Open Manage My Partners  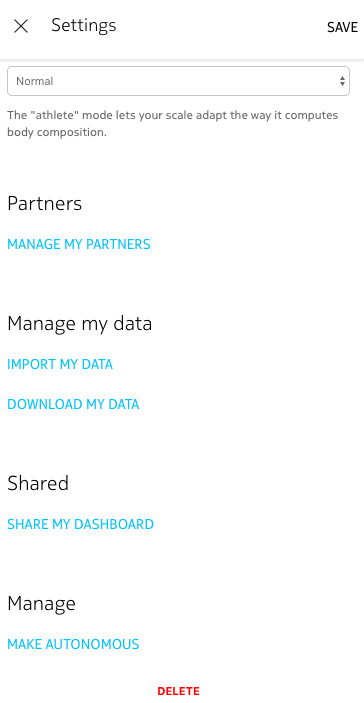pos(79,244)
